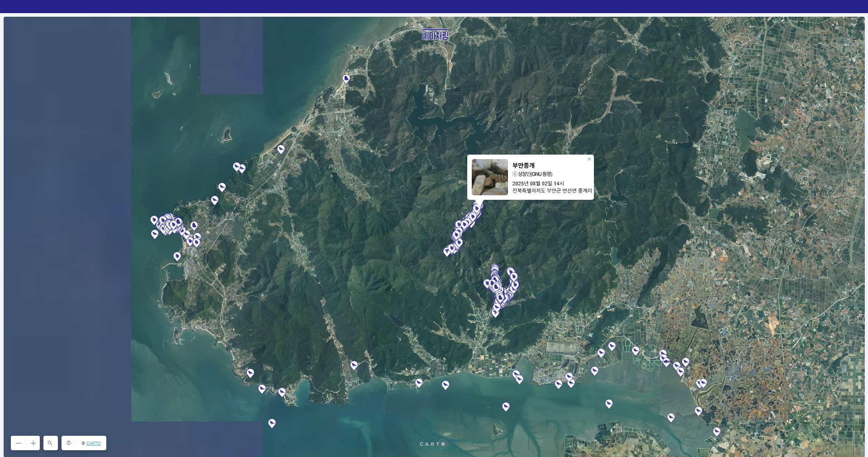Click address 전북특별자치도 부안군 변산면 중계리
868x457 pixels.
coord(552,191)
